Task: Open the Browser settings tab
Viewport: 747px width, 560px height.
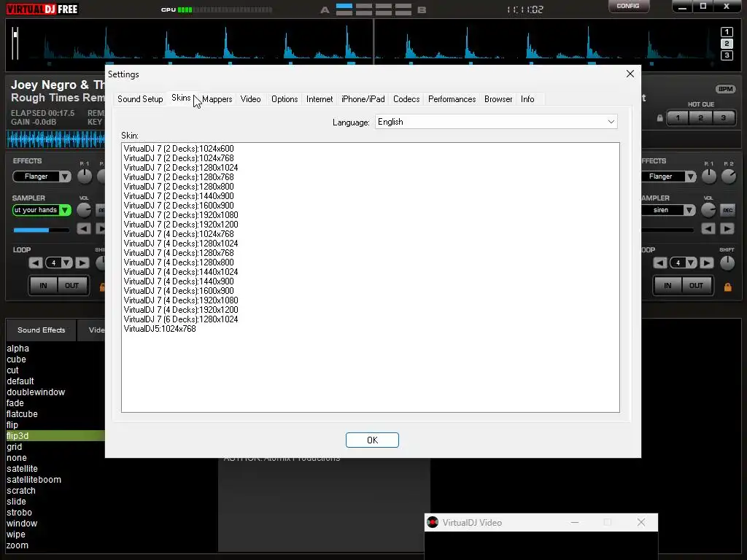Action: (x=498, y=99)
